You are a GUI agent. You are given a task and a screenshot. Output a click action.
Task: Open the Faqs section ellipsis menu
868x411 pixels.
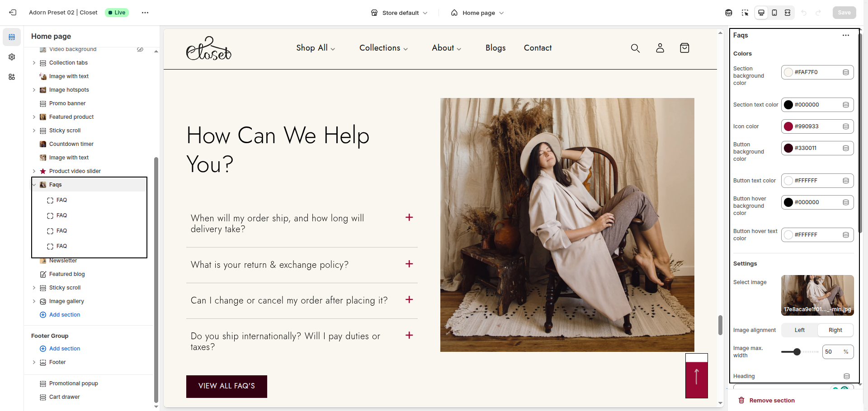pos(846,35)
